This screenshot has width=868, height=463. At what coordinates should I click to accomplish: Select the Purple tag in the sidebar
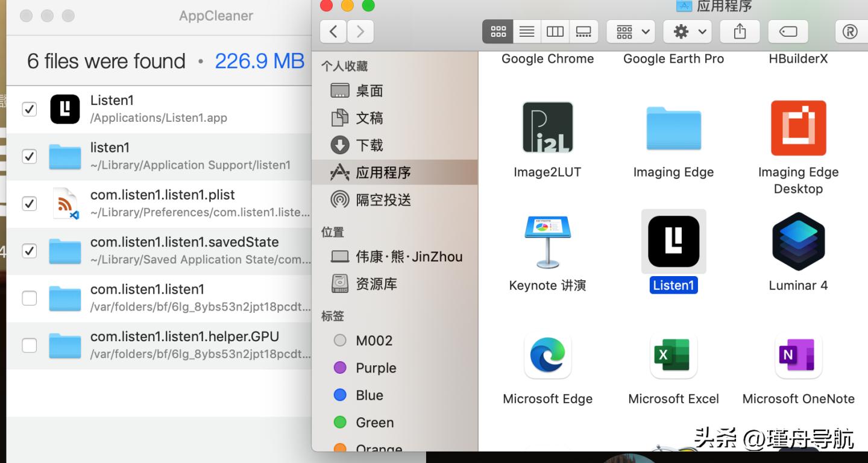(376, 368)
